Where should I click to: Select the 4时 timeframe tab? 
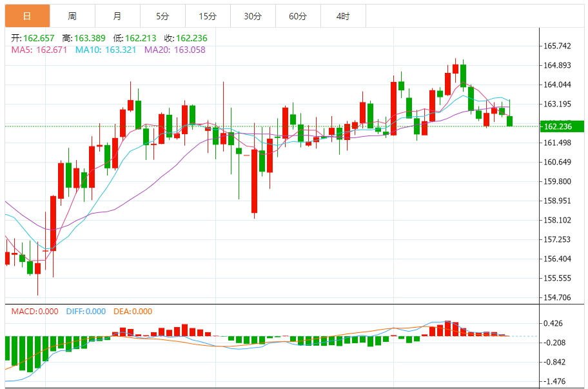(x=343, y=16)
